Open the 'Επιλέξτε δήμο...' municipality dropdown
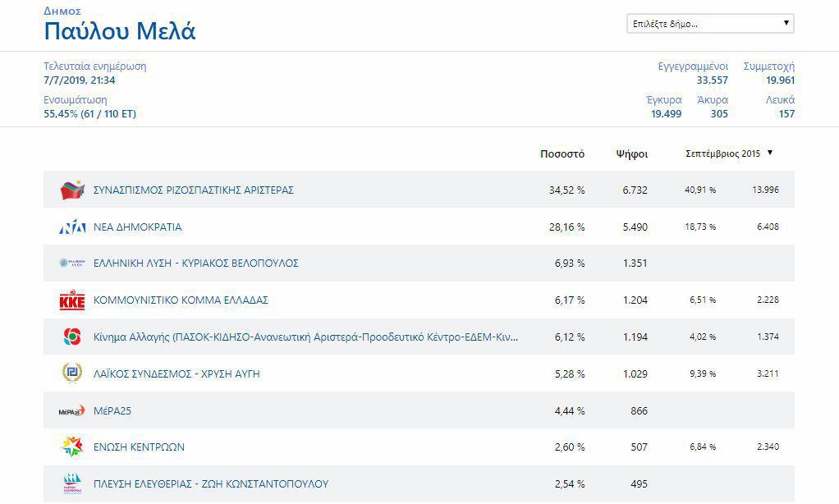The height and width of the screenshot is (504, 839). click(710, 24)
